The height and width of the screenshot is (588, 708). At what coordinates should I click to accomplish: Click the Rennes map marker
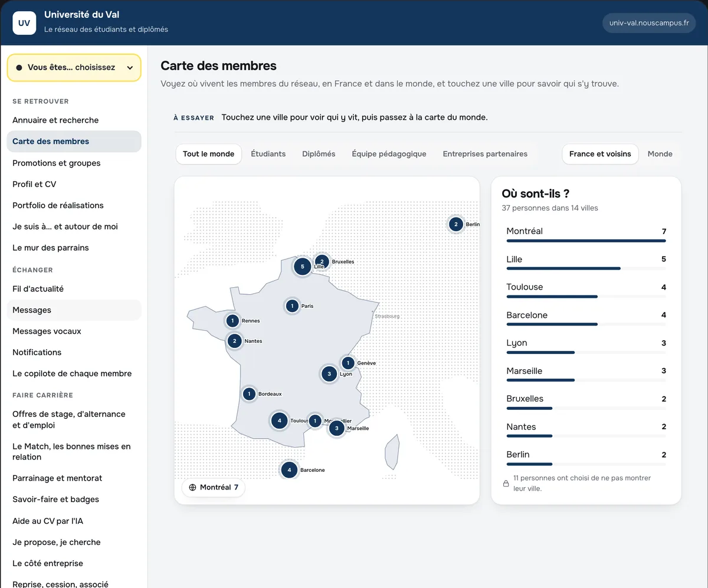point(232,321)
